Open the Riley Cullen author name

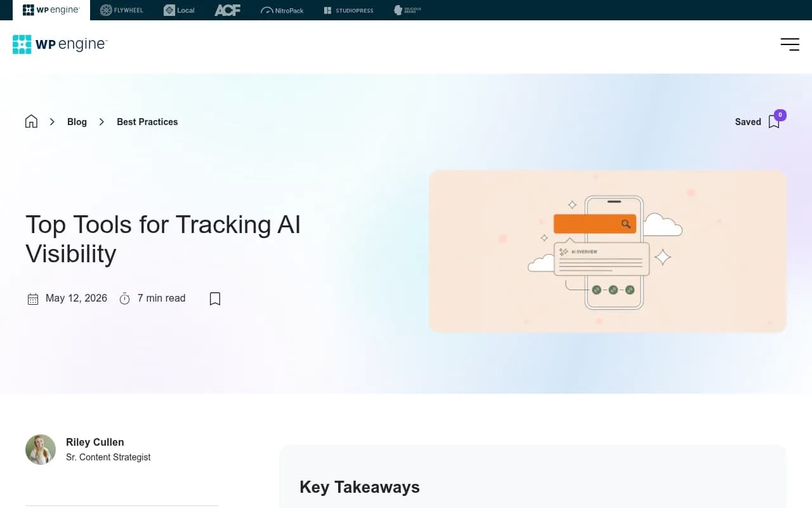coord(95,442)
